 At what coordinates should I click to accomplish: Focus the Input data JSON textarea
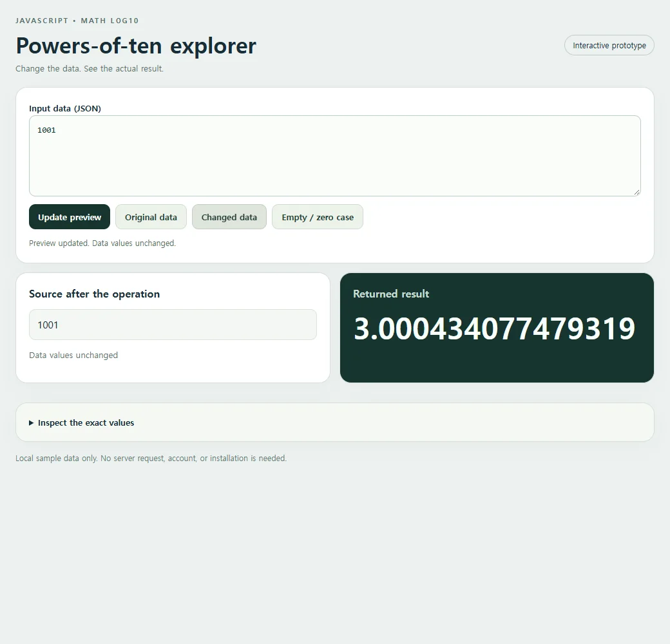[334, 156]
